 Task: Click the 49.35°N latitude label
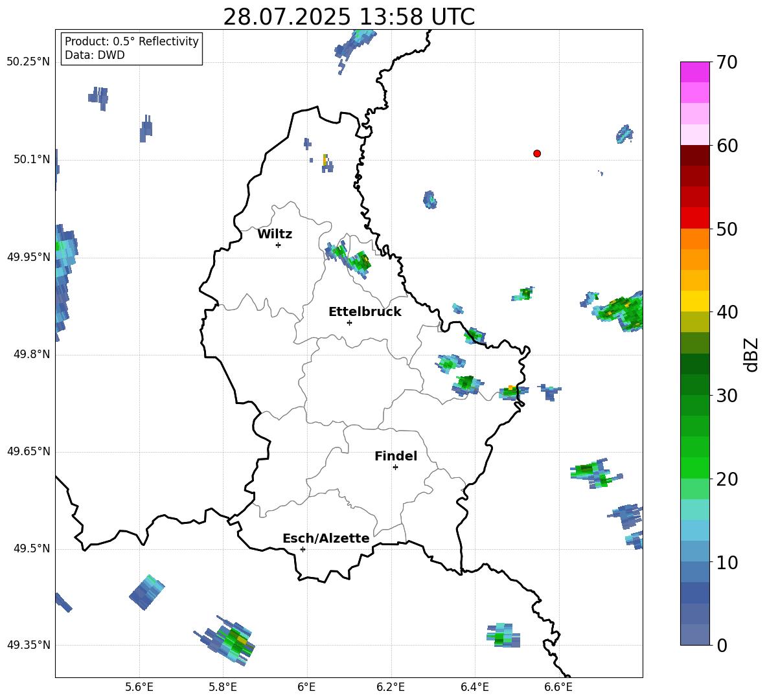click(28, 645)
